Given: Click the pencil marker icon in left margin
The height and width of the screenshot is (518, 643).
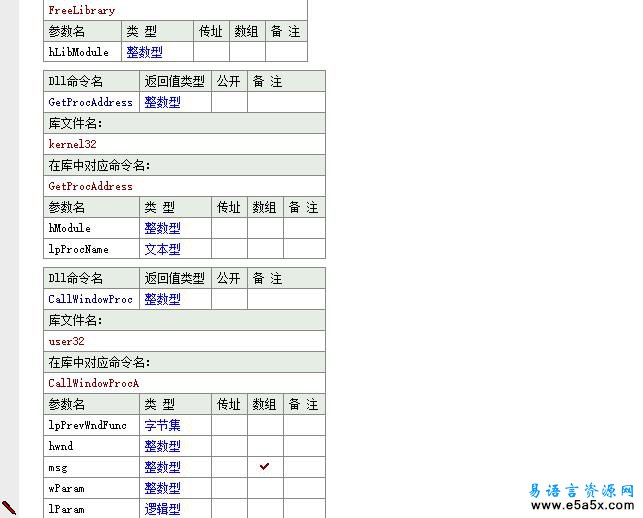Looking at the screenshot, I should click(9, 507).
